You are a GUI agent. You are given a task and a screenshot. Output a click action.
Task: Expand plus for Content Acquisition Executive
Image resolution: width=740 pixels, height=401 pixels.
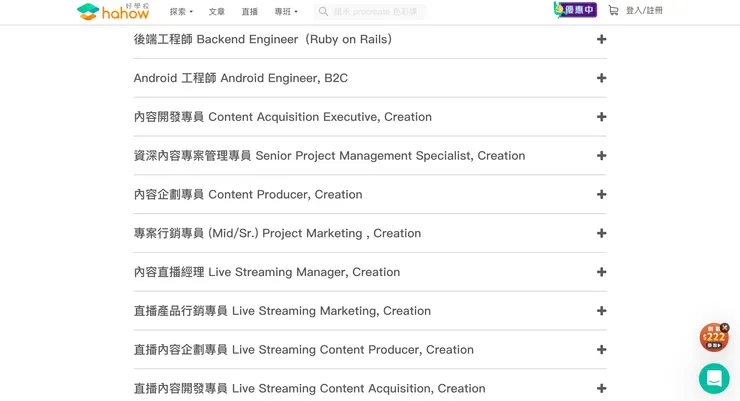(601, 117)
